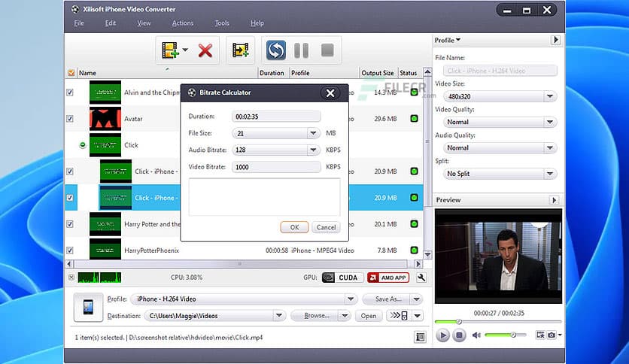Click the green status icon for Avatar
The width and height of the screenshot is (629, 364).
tap(415, 119)
